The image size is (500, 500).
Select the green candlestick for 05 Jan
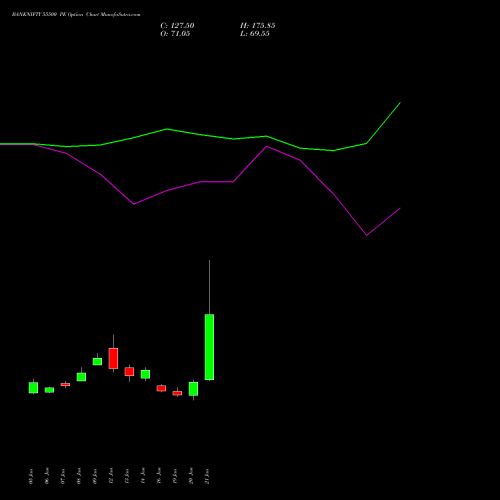33,388
